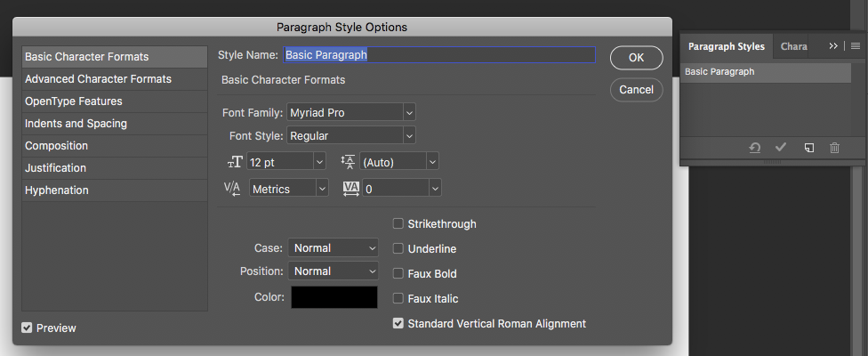Create new paragraph style icon
Screen dimensions: 868x356
pos(808,148)
